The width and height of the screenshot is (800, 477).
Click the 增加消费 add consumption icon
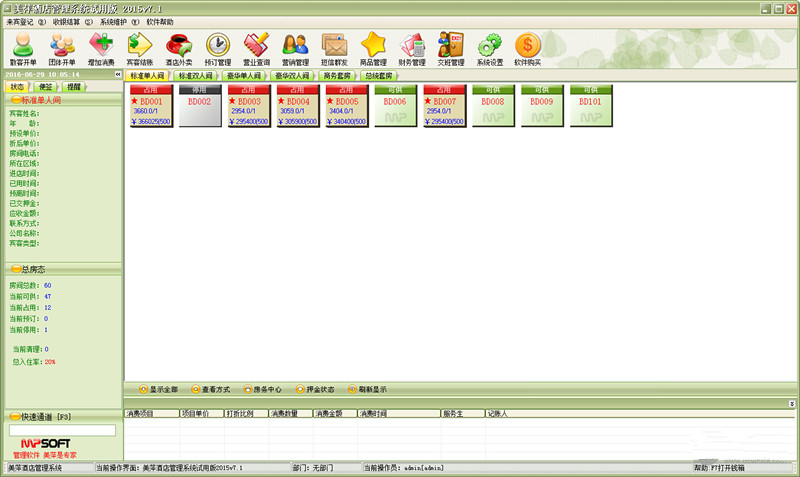(101, 48)
